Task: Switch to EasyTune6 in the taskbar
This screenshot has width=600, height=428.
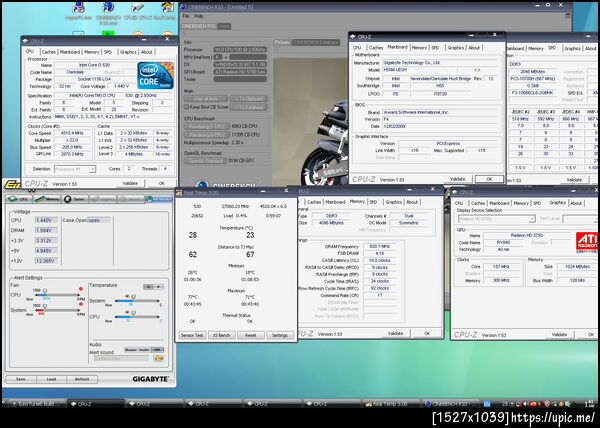Action: tap(37, 404)
